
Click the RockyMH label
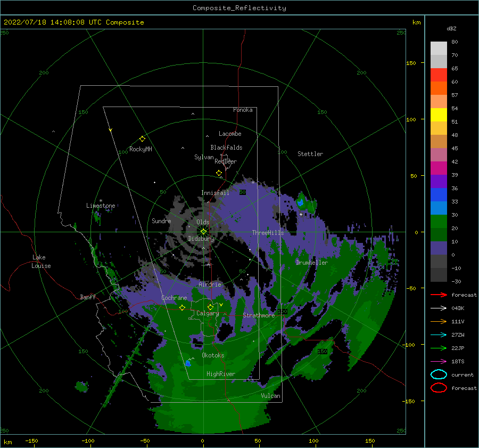click(x=141, y=149)
